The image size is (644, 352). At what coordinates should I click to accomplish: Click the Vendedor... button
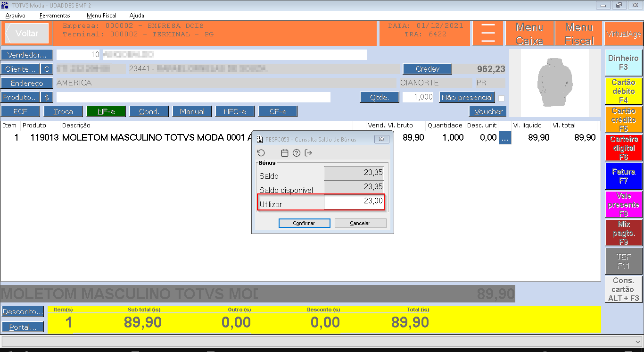(27, 55)
